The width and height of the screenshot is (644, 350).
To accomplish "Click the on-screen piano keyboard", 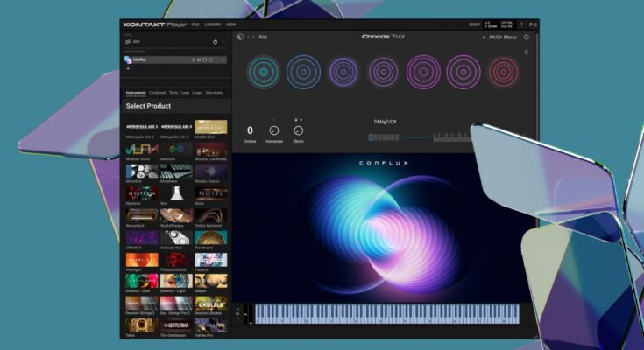I will [387, 314].
